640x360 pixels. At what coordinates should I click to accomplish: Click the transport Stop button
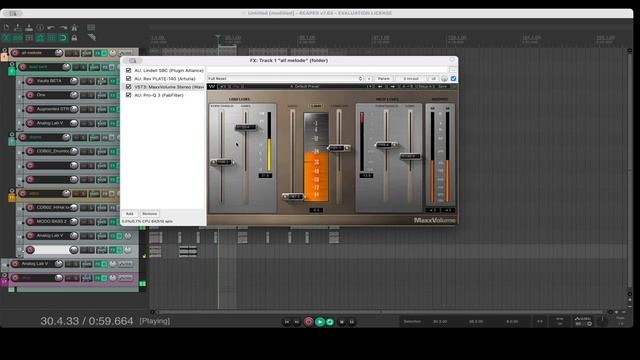pyautogui.click(x=342, y=322)
